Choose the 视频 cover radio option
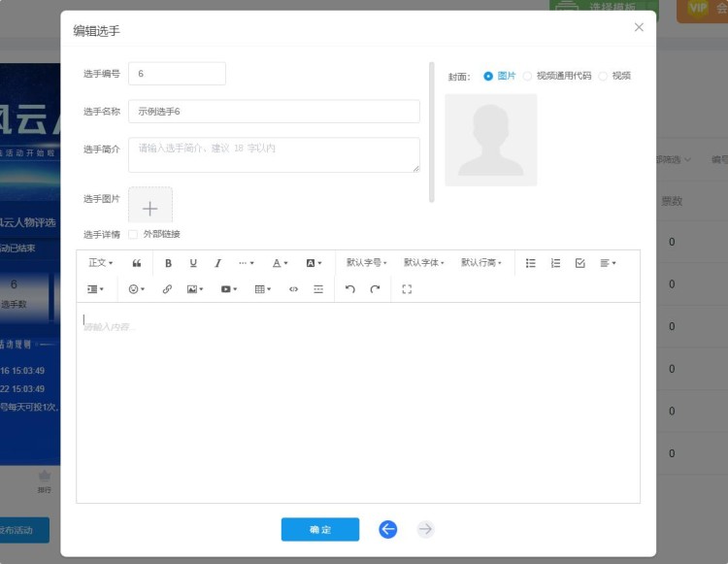This screenshot has width=728, height=564. 603,76
